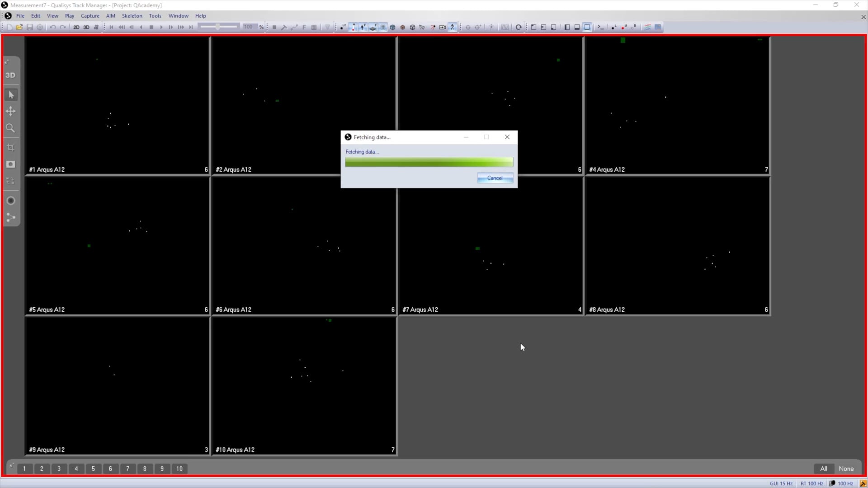Open the Tools menu
This screenshot has height=488, width=868.
(155, 16)
